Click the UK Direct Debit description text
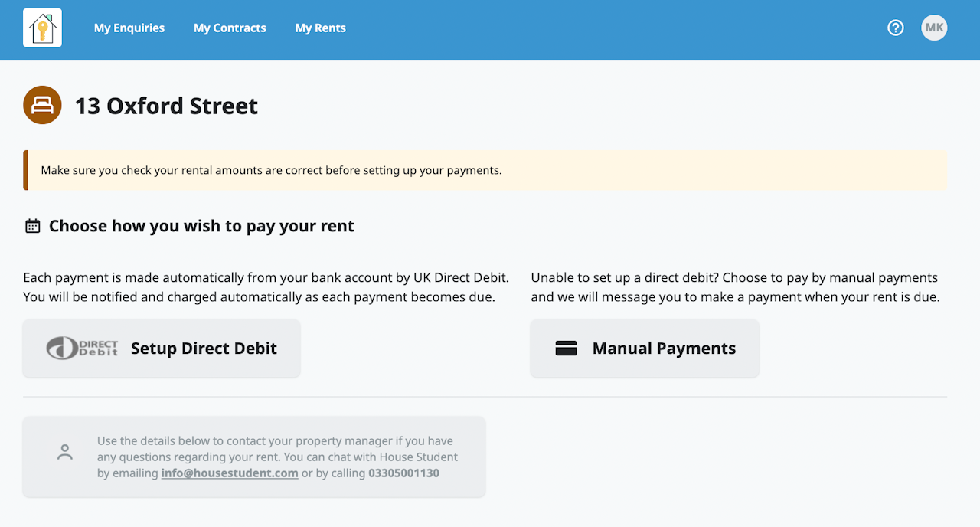Image resolution: width=980 pixels, height=527 pixels. (266, 287)
